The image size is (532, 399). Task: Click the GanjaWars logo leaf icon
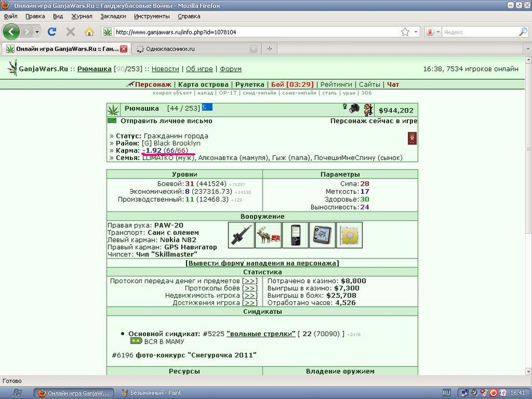pyautogui.click(x=12, y=67)
